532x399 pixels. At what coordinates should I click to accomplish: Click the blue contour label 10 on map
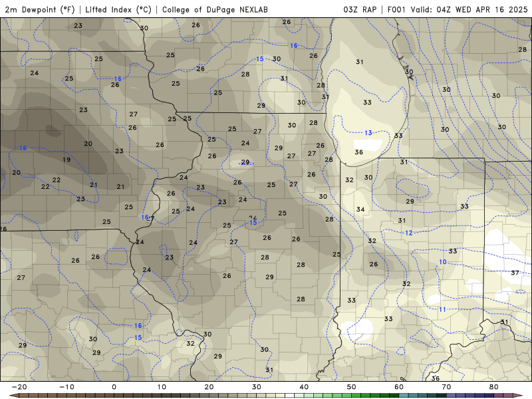pos(442,261)
